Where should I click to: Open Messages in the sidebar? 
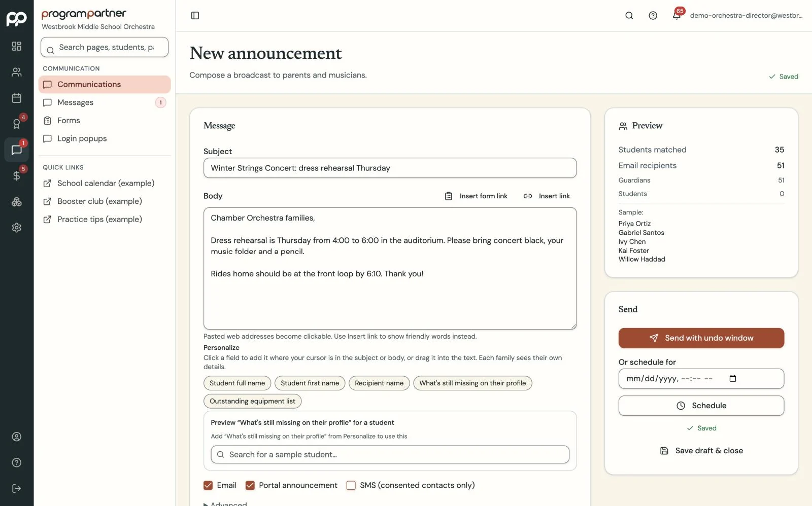click(105, 102)
